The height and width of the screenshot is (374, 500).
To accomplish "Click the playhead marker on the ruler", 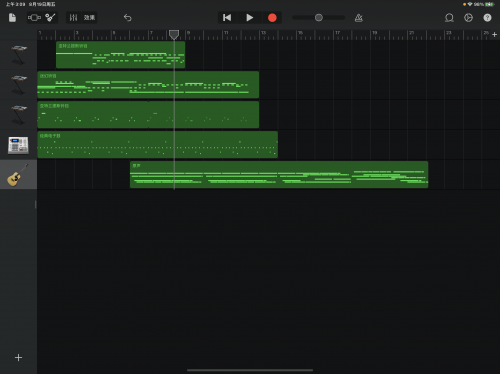I will point(174,34).
